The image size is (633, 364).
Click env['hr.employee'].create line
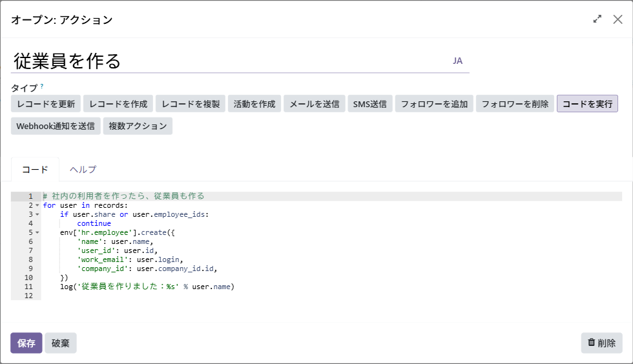(117, 232)
